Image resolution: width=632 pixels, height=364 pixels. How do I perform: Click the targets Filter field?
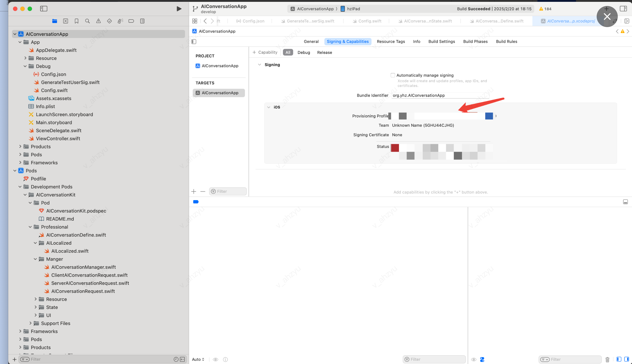tap(228, 191)
